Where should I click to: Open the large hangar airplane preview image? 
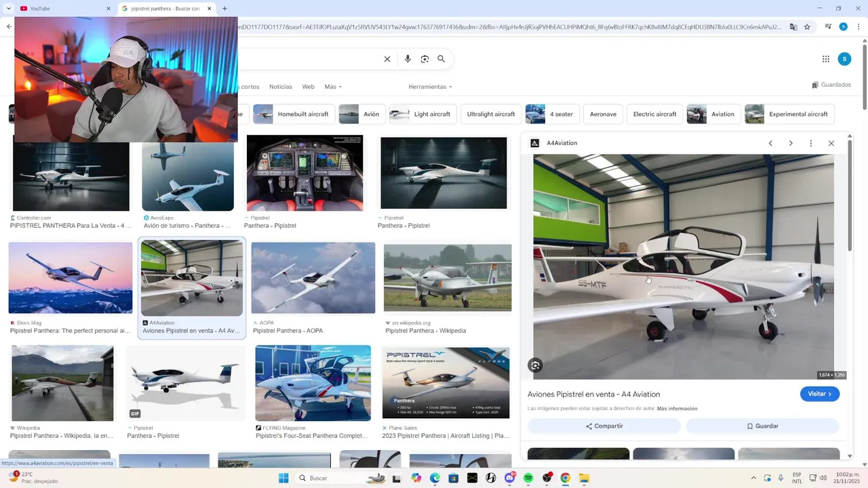pyautogui.click(x=684, y=267)
